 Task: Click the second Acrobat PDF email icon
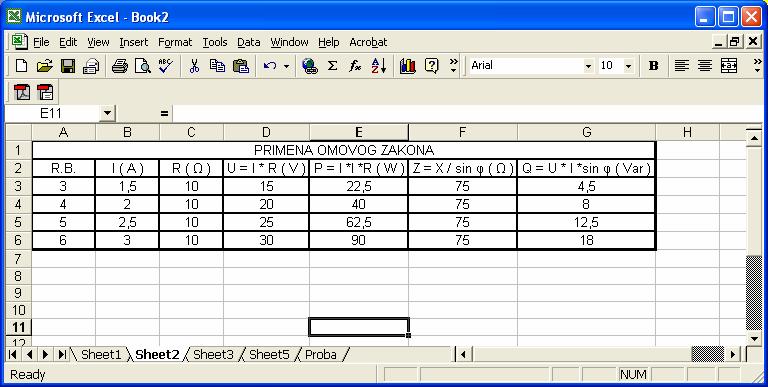[46, 92]
